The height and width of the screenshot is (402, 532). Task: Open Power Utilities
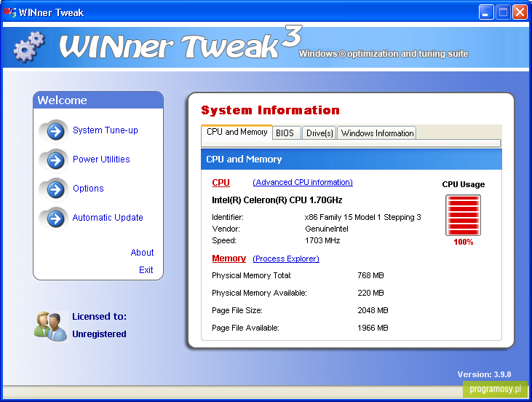coord(101,159)
